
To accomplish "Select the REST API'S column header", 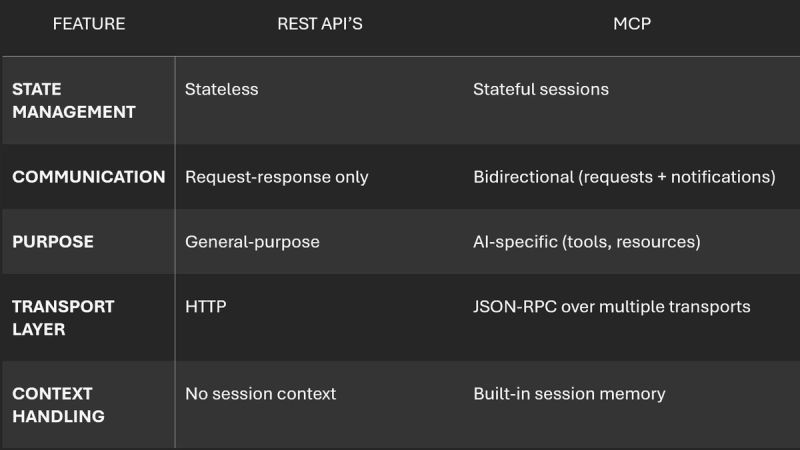I will point(319,23).
